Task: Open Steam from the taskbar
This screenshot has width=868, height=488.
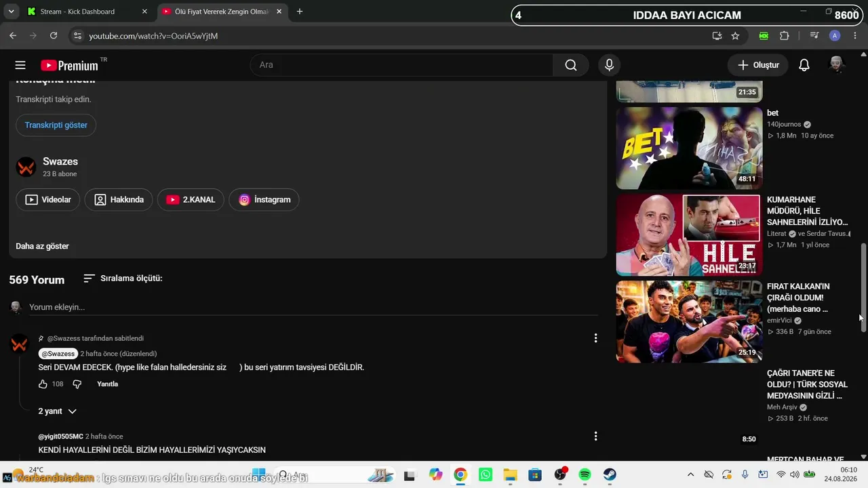Action: click(610, 475)
